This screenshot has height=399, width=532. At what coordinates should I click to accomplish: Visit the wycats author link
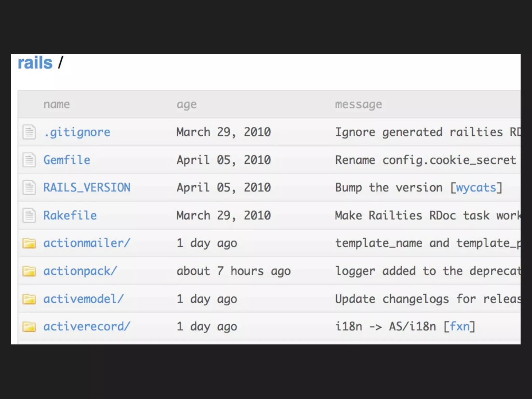tap(476, 188)
